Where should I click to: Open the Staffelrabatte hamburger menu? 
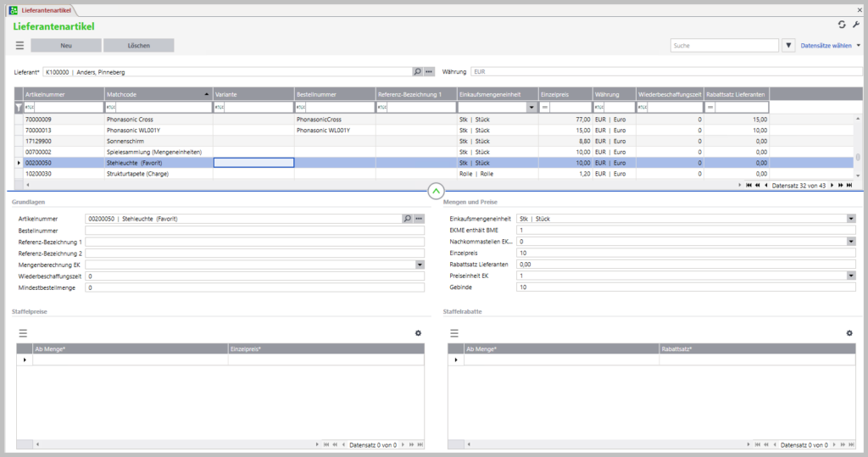(x=454, y=333)
